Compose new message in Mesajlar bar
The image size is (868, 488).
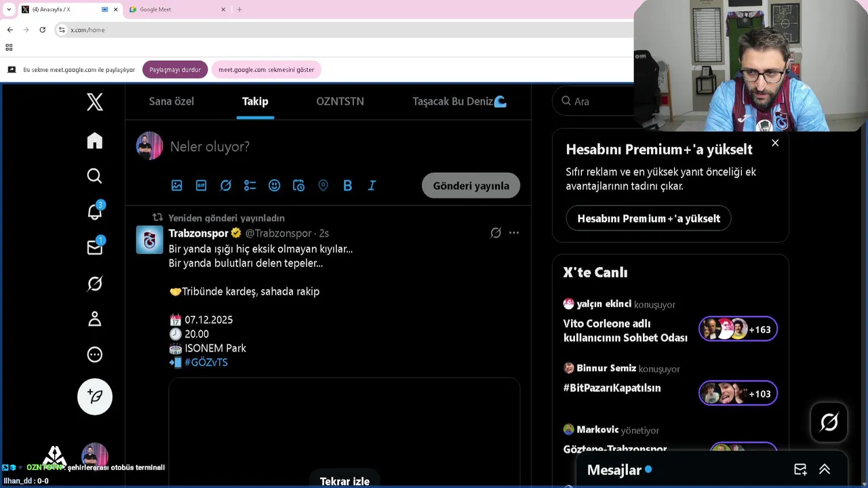(800, 470)
